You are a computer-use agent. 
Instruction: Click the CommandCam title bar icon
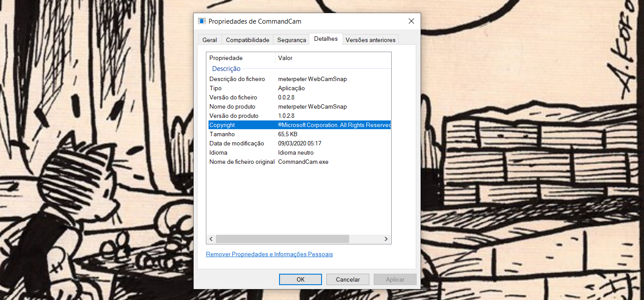tap(202, 21)
